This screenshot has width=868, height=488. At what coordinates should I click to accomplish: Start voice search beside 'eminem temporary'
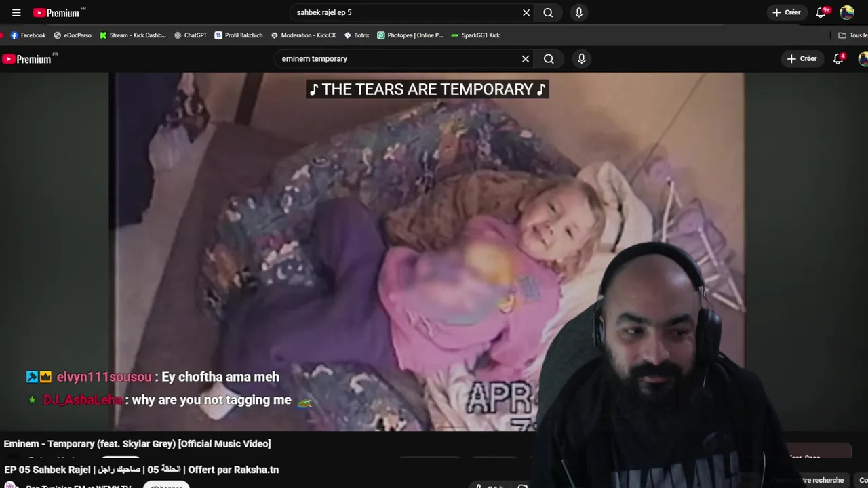click(581, 59)
